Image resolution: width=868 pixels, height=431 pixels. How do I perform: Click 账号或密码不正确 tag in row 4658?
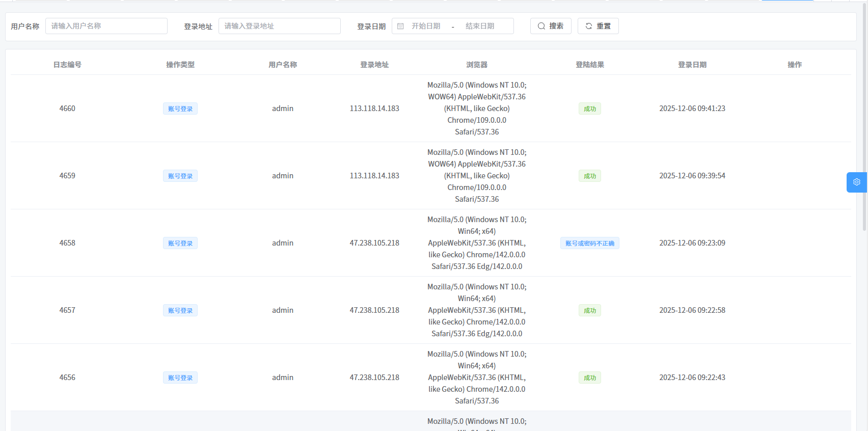pyautogui.click(x=589, y=244)
